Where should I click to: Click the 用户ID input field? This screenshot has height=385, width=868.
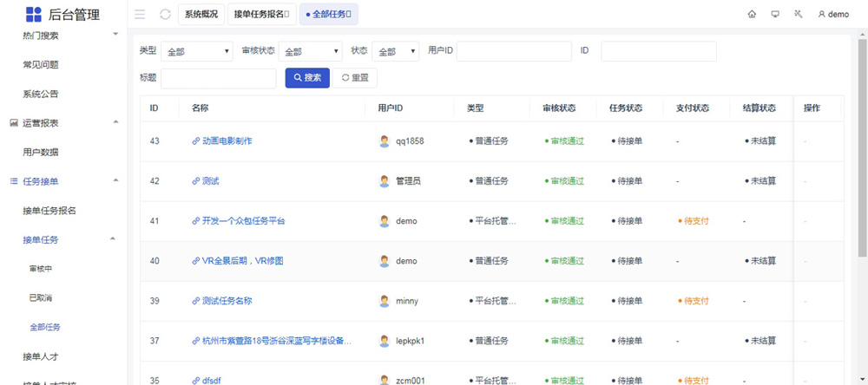coord(514,52)
